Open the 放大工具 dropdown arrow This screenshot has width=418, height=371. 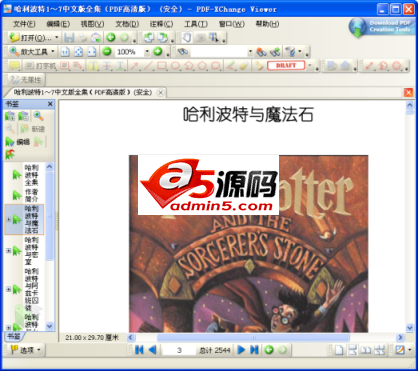[53, 52]
